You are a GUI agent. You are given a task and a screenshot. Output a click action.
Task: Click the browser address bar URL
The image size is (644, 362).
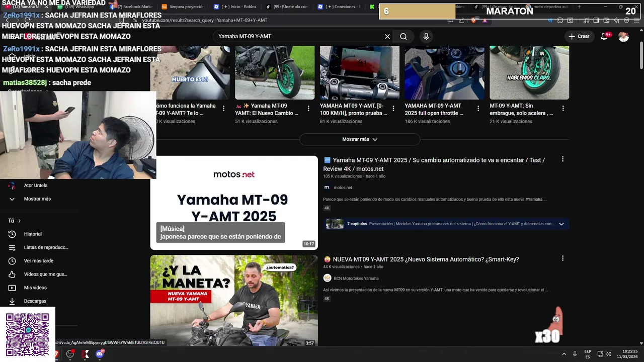tap(205, 20)
